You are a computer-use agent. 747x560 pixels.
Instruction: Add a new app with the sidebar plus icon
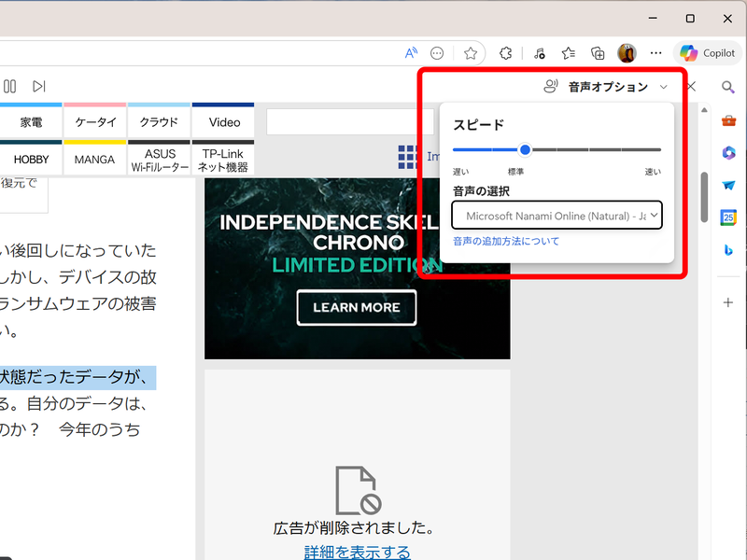tap(728, 301)
